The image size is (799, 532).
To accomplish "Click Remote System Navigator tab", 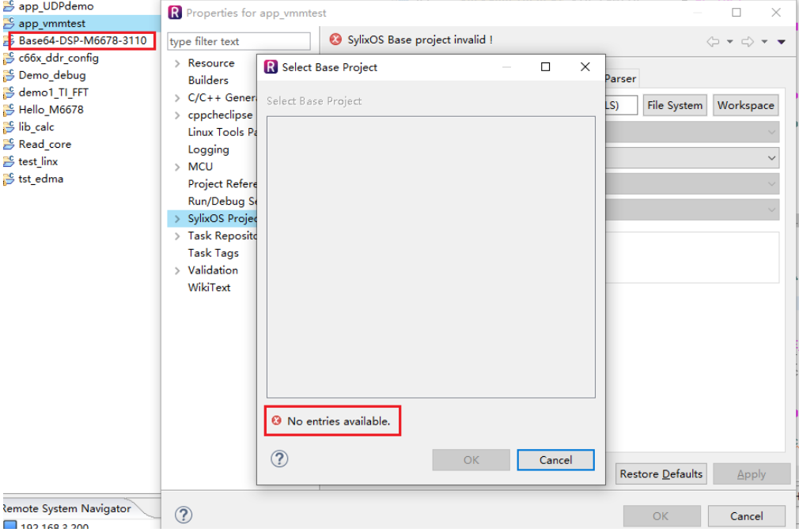I will 66,508.
